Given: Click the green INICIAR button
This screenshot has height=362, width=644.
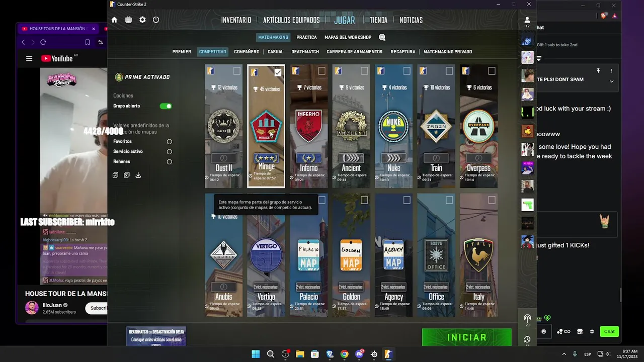Looking at the screenshot, I should pos(466,337).
